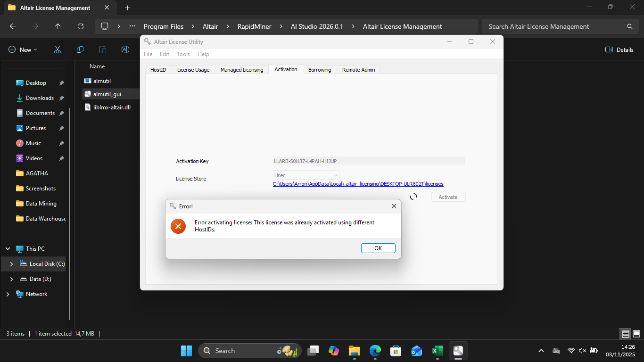Click the Rename icon in the toolbar
644x362 pixels.
pyautogui.click(x=125, y=49)
